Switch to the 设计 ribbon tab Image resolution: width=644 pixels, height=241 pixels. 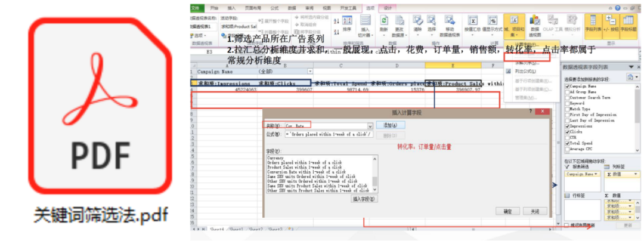point(388,8)
